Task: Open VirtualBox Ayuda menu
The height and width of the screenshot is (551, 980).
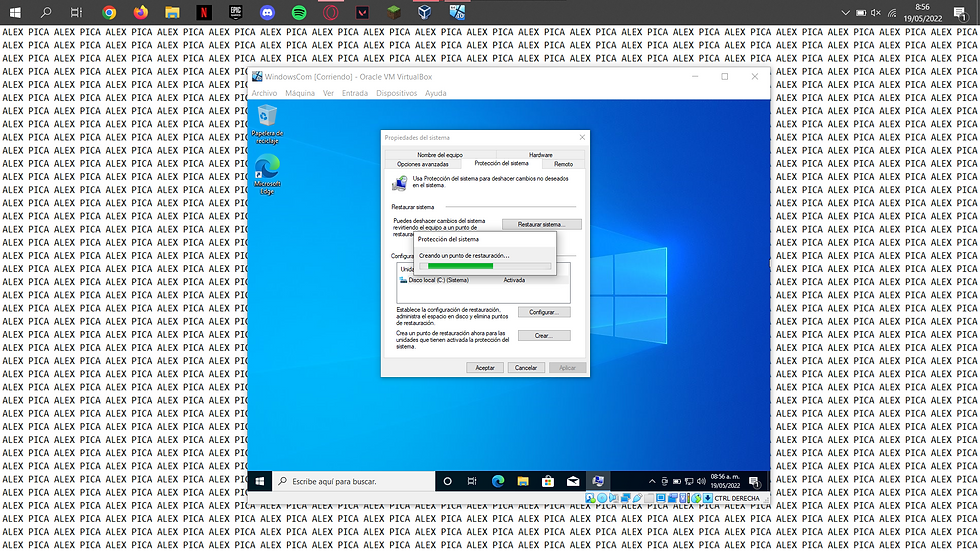Action: 436,93
